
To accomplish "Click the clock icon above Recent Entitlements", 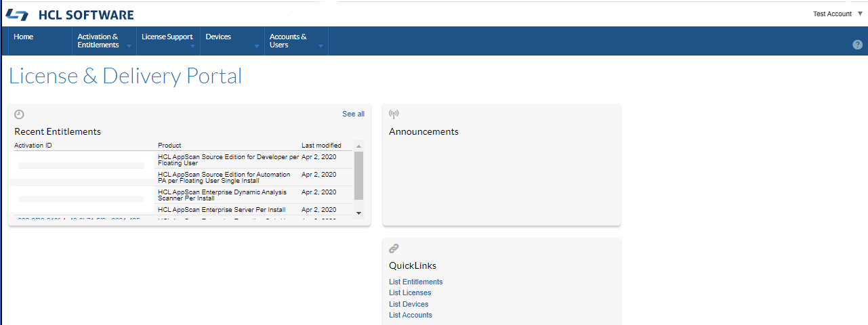I will (19, 114).
